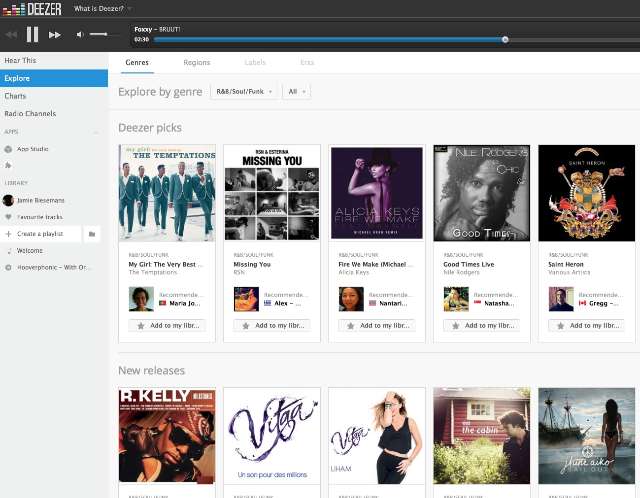This screenshot has width=640, height=498.
Task: Click the Deezer logo
Action: [32, 9]
